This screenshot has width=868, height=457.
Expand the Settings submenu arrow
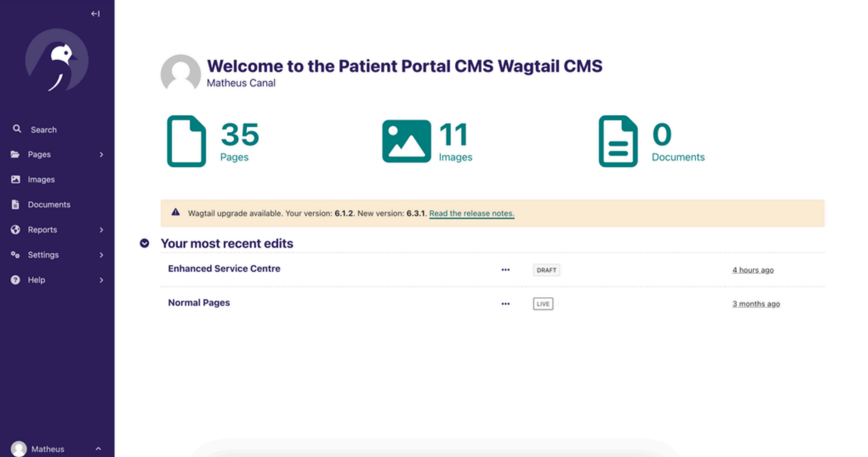(101, 255)
